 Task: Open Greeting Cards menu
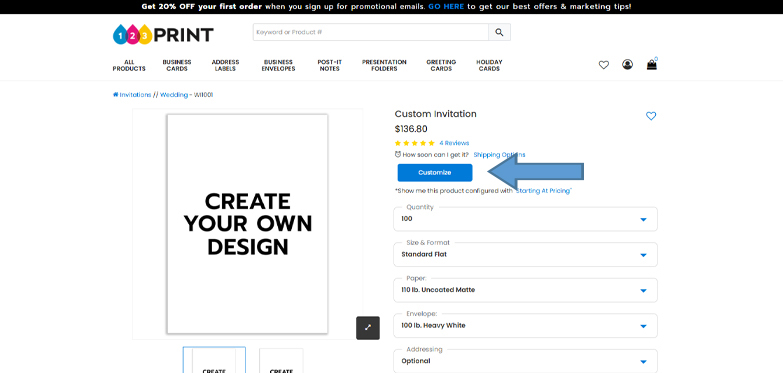click(441, 65)
